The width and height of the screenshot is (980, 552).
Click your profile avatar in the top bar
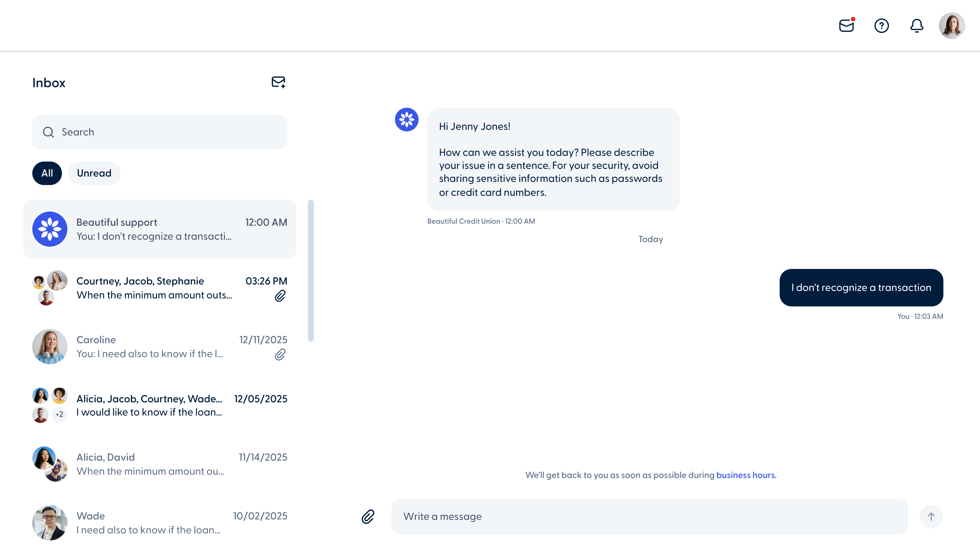pyautogui.click(x=952, y=25)
